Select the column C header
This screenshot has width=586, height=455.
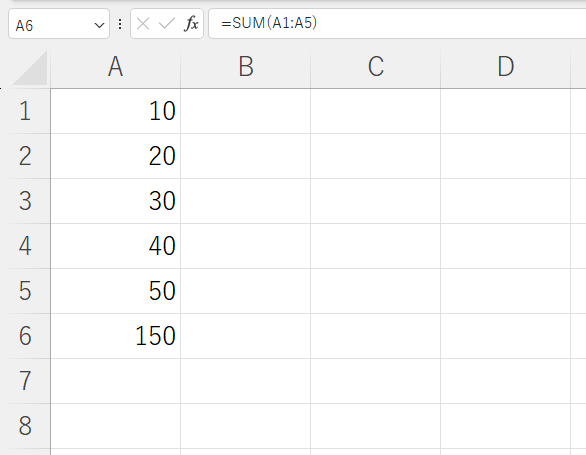[376, 67]
